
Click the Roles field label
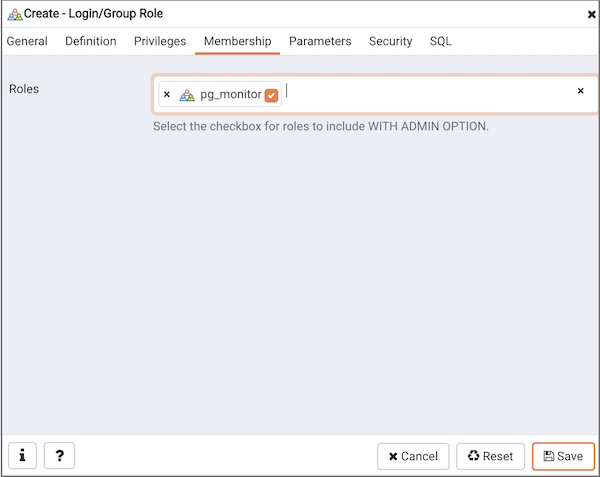[24, 89]
